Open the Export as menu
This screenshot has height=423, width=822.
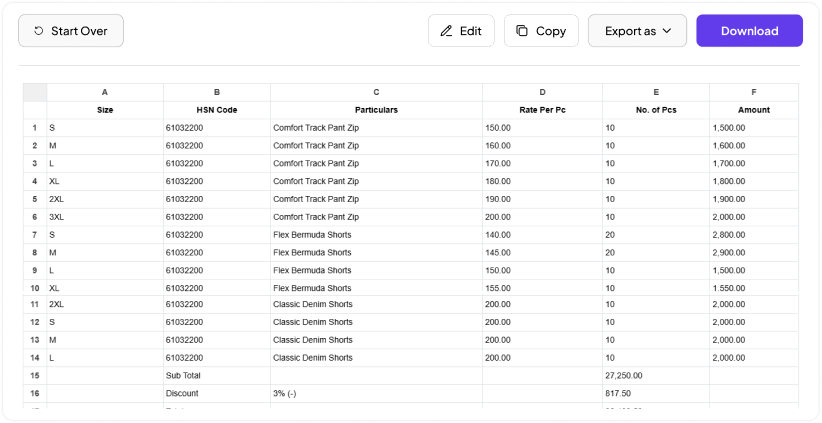coord(637,31)
